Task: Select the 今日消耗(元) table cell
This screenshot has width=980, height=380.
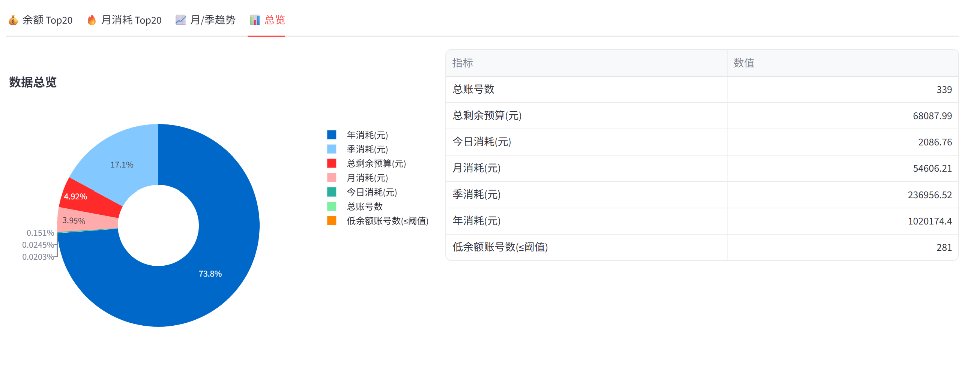Action: pos(586,142)
